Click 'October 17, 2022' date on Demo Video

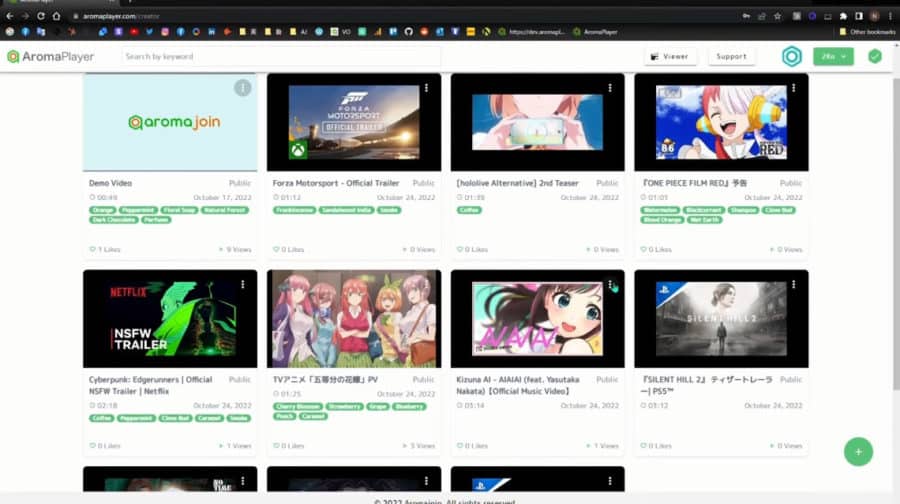[x=222, y=197]
